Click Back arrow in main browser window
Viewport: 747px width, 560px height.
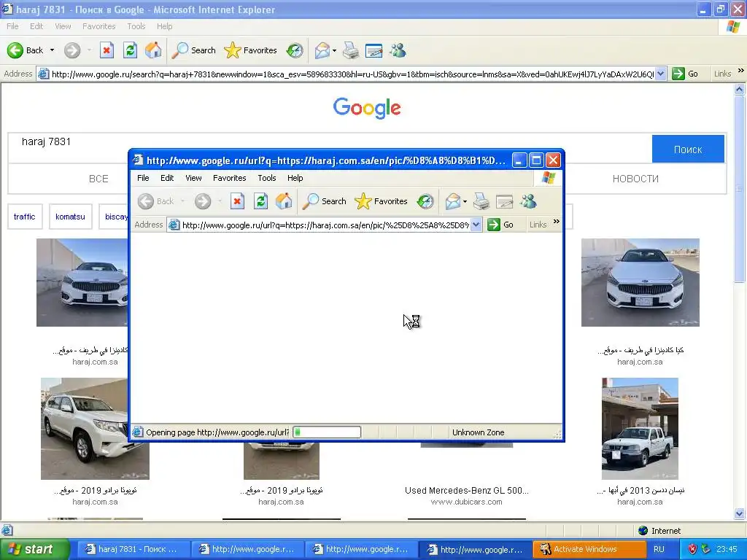(15, 50)
